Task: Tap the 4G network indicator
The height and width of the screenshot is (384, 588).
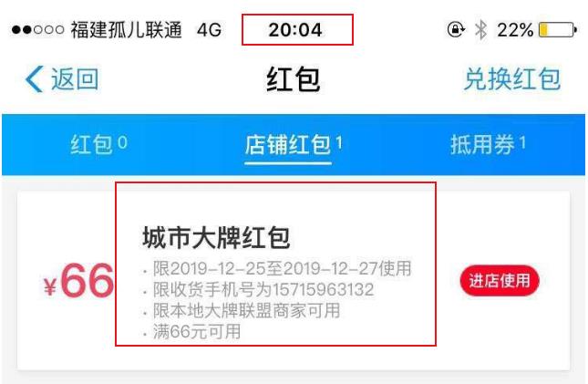Action: [210, 30]
